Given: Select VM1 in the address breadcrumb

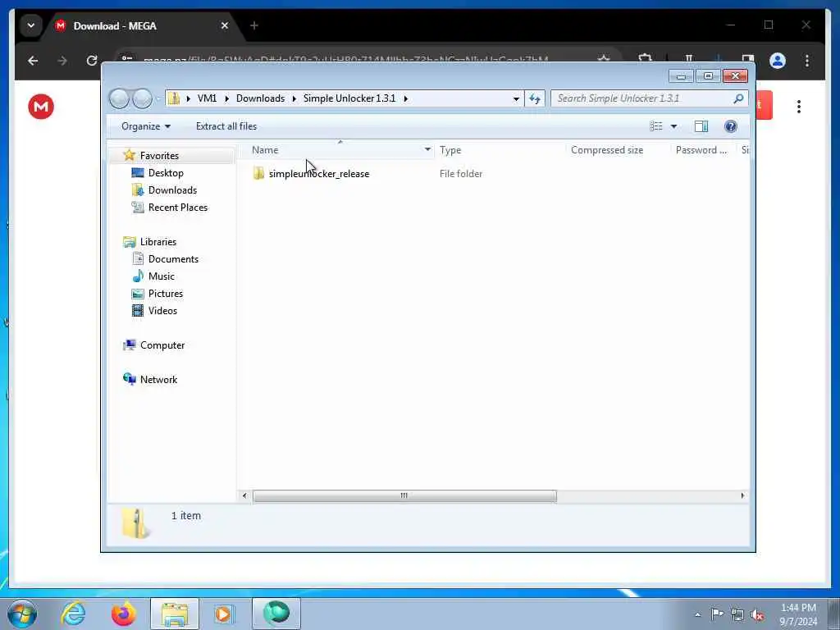Looking at the screenshot, I should coord(207,98).
